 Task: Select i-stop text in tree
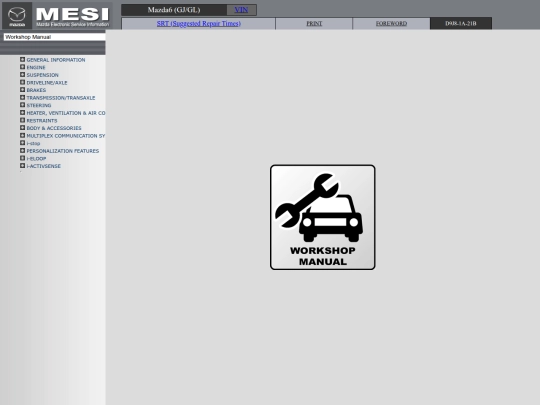pyautogui.click(x=33, y=143)
